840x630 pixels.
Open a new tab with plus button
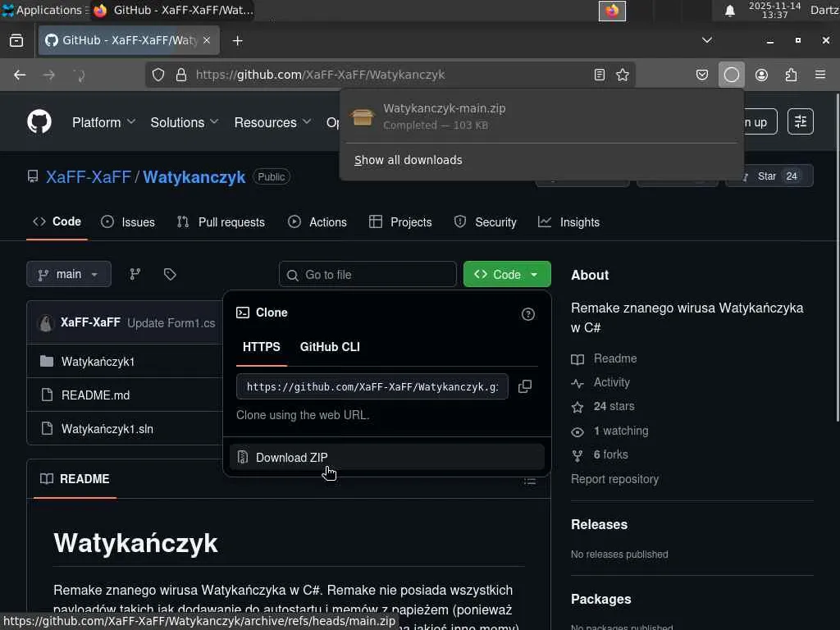point(237,41)
